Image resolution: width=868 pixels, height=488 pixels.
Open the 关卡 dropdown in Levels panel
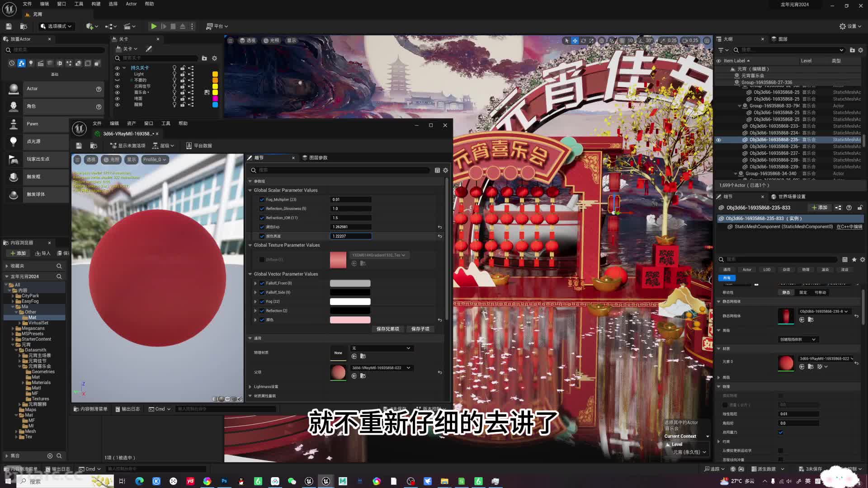127,49
